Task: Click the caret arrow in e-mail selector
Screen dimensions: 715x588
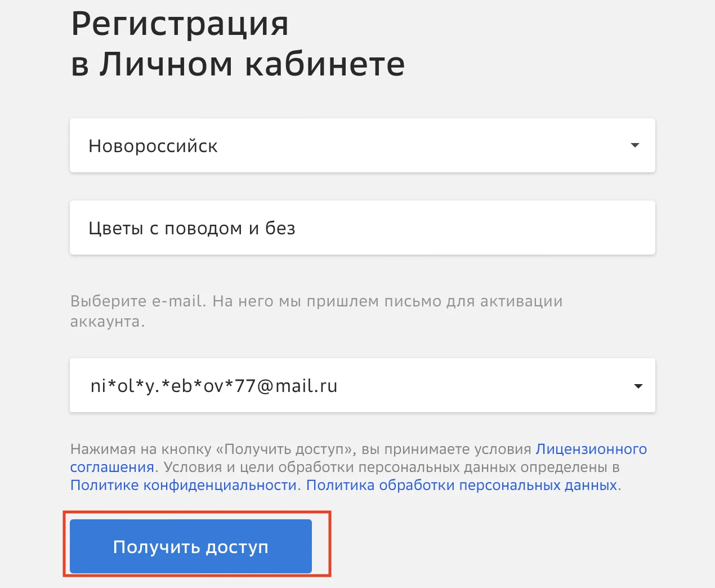Action: point(638,386)
